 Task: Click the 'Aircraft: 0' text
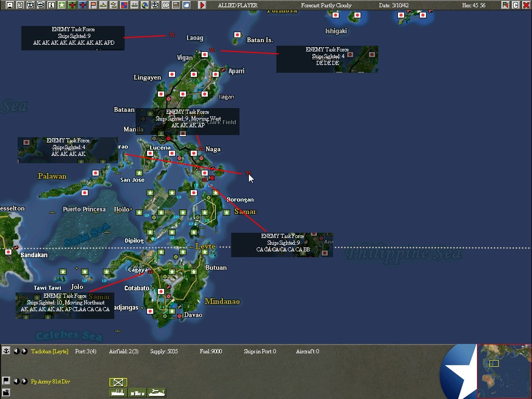[x=308, y=352]
